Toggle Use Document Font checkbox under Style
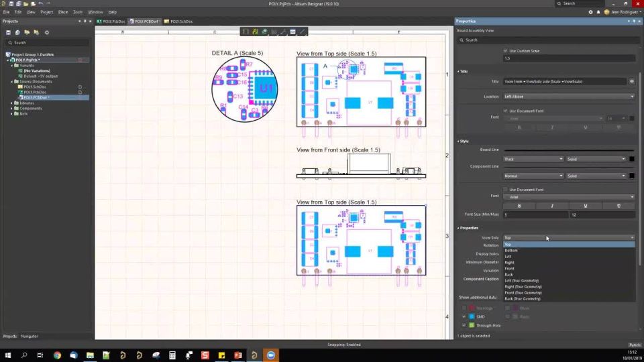This screenshot has height=362, width=644. click(x=505, y=190)
